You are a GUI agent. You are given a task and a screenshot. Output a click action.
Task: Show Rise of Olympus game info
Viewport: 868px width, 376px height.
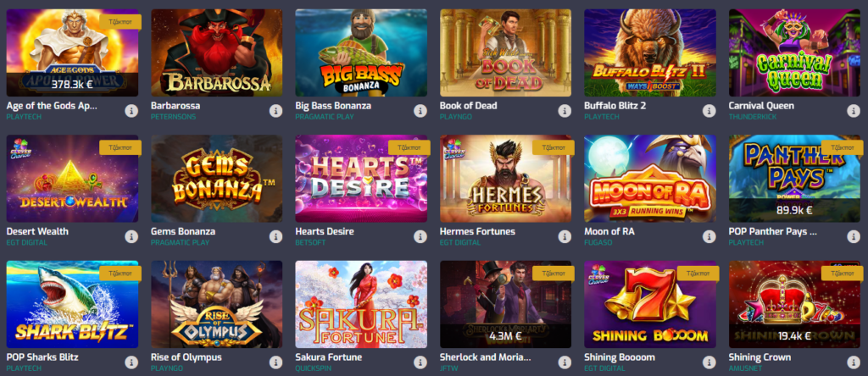coord(275,362)
